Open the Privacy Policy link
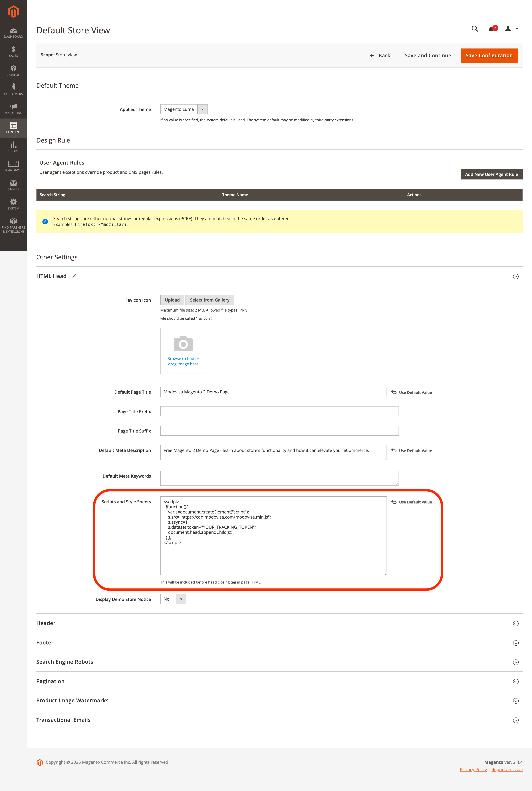This screenshot has width=532, height=791. 473,770
